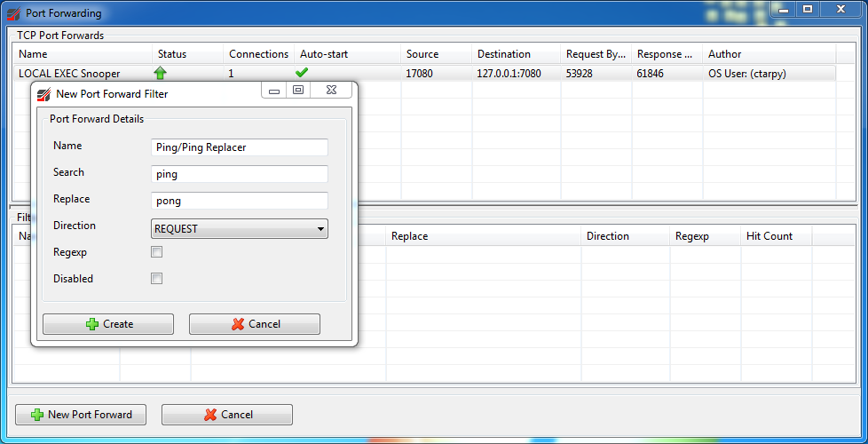The height and width of the screenshot is (444, 868).
Task: Cancel the new filter dialog
Action: [x=255, y=324]
